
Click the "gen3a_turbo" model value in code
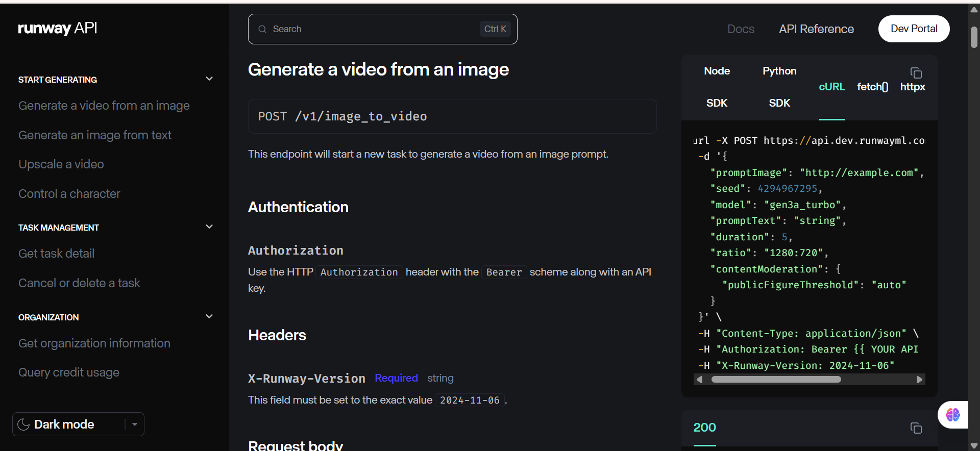click(x=802, y=205)
